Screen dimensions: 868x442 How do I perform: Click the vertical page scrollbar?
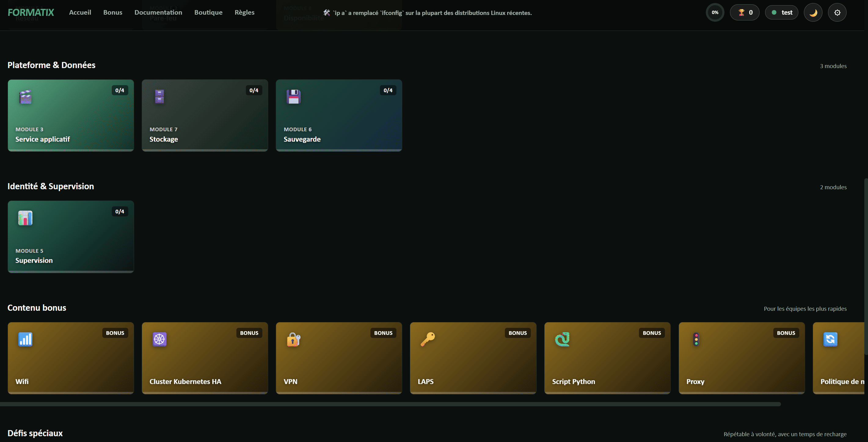click(x=866, y=266)
